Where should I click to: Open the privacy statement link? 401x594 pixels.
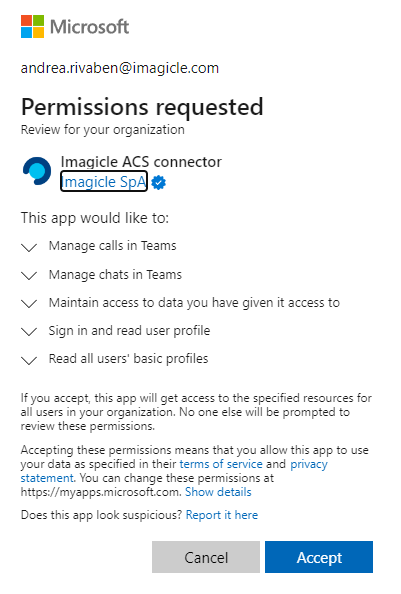click(x=309, y=464)
